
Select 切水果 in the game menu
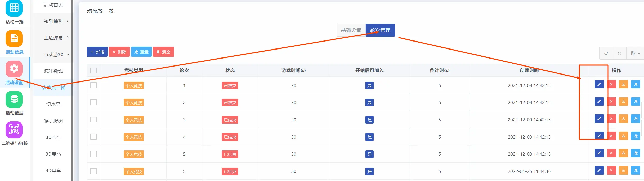(x=53, y=104)
